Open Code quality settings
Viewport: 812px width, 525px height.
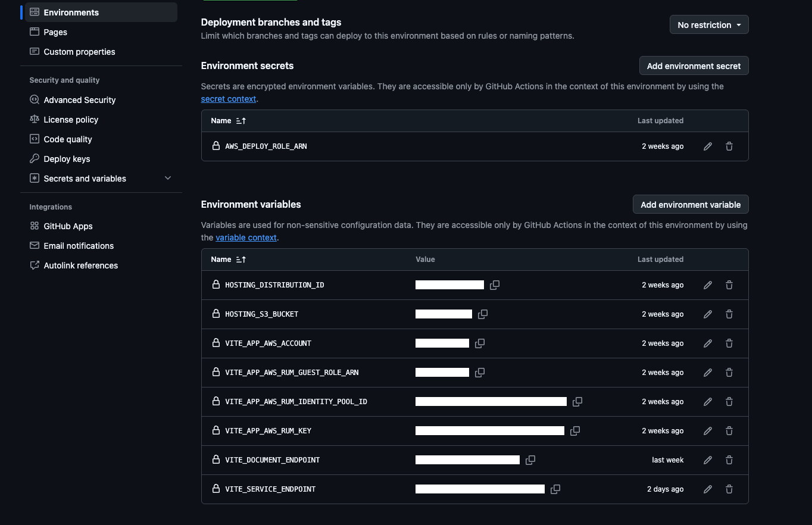click(x=101, y=139)
